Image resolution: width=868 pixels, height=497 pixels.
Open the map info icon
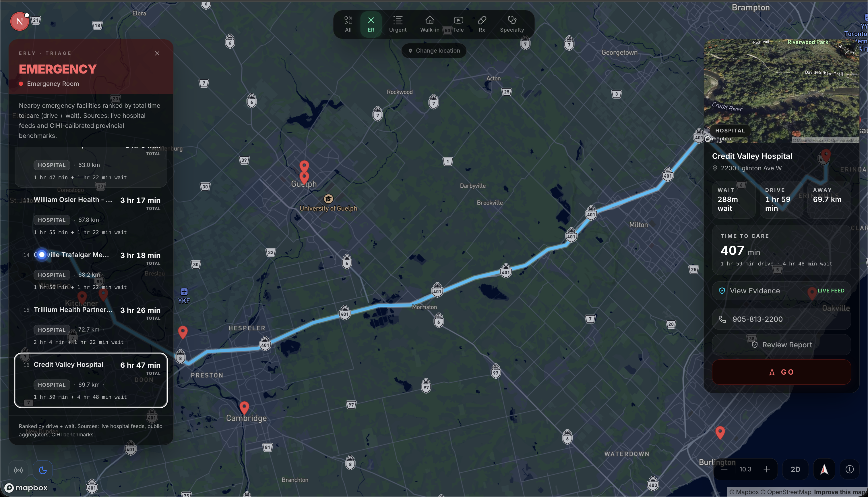tap(850, 469)
